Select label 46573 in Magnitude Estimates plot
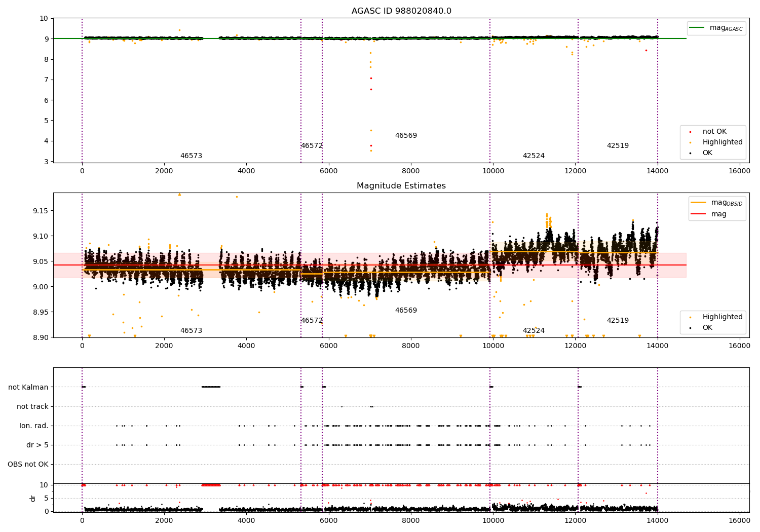The width and height of the screenshot is (760, 532). [191, 331]
